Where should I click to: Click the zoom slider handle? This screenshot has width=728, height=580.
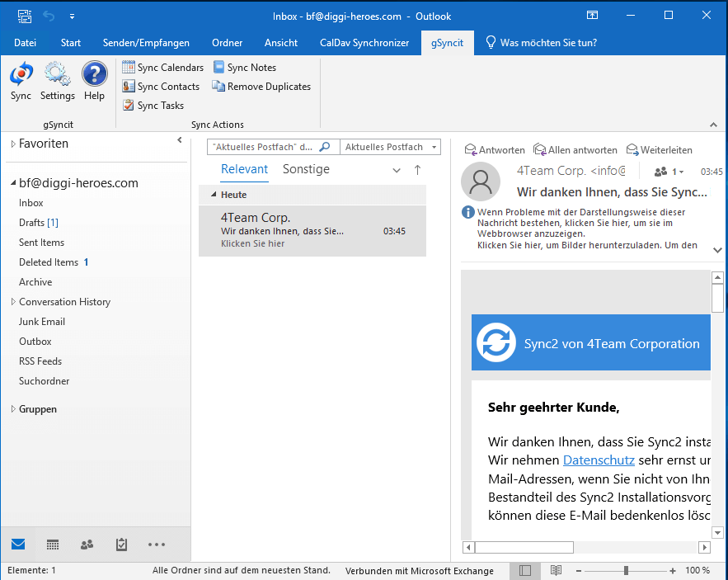coord(626,570)
